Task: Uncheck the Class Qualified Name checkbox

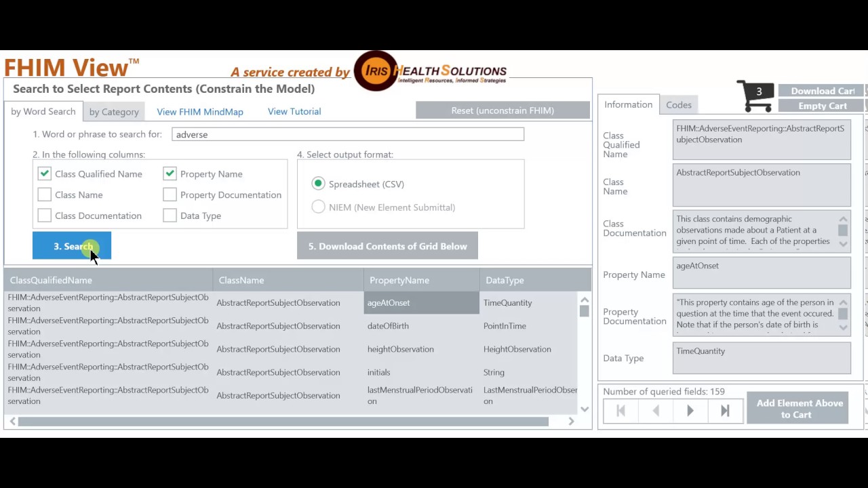Action: (45, 174)
